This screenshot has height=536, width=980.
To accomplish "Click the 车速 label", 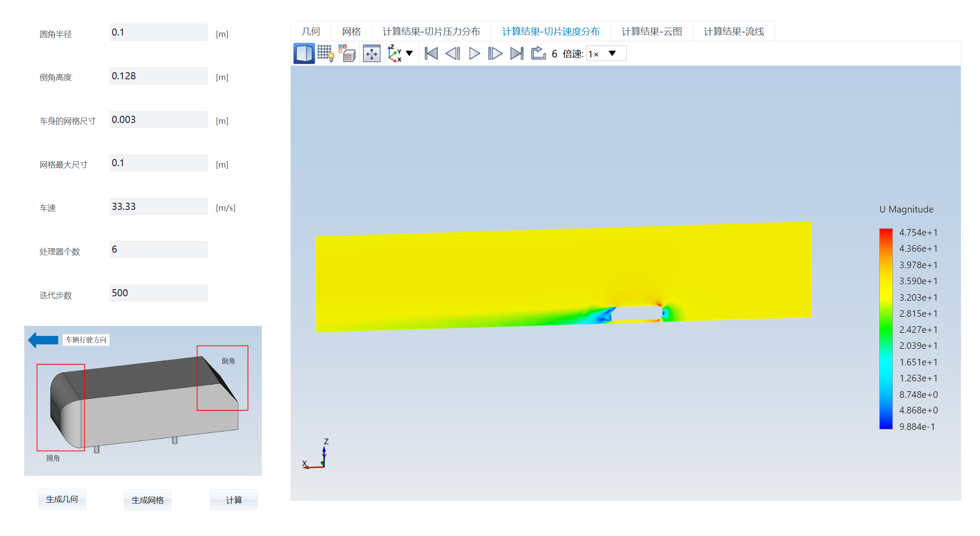I will point(48,208).
